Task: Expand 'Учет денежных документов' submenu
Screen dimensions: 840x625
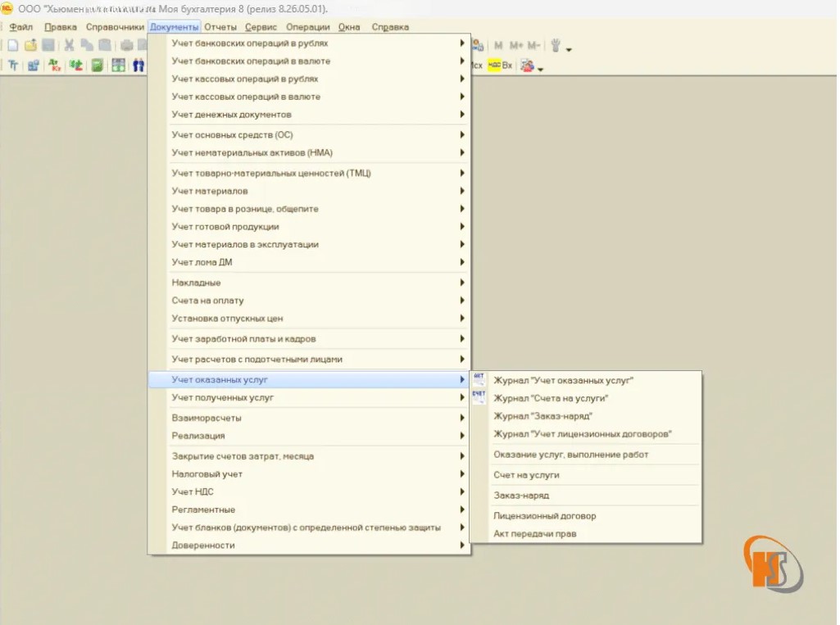Action: tap(309, 114)
